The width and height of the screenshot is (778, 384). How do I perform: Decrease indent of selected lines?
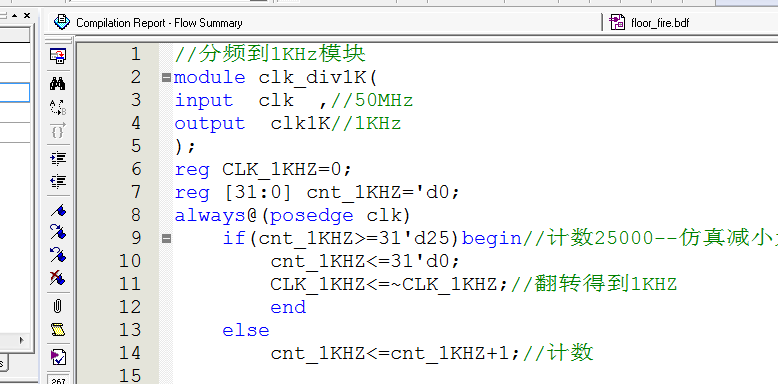point(58,182)
